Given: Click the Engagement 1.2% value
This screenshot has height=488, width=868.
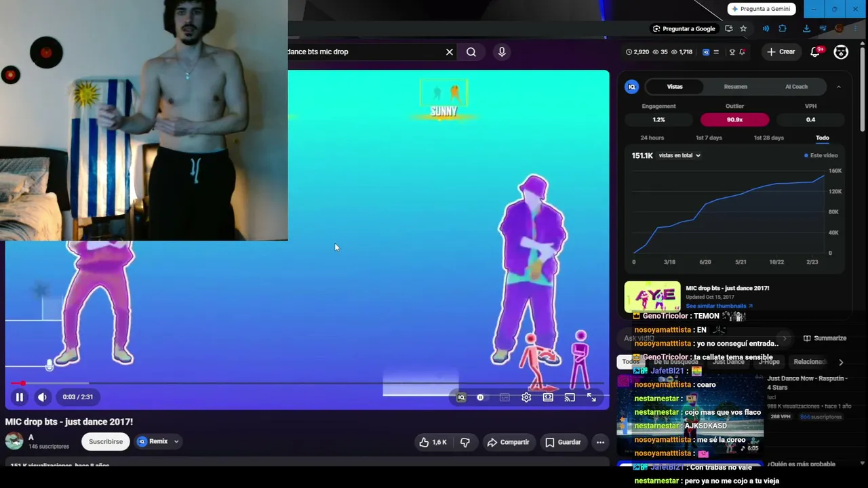Looking at the screenshot, I should click(658, 119).
